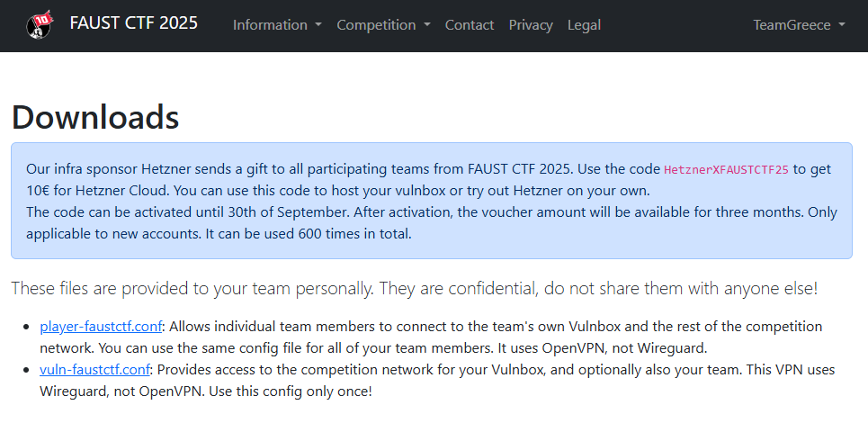Open the Privacy page
This screenshot has height=423, width=868.
point(531,25)
